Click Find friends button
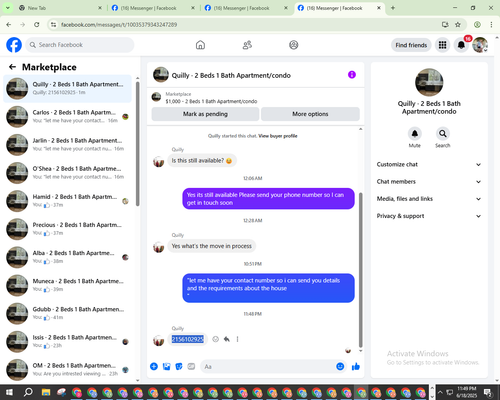 pyautogui.click(x=411, y=45)
